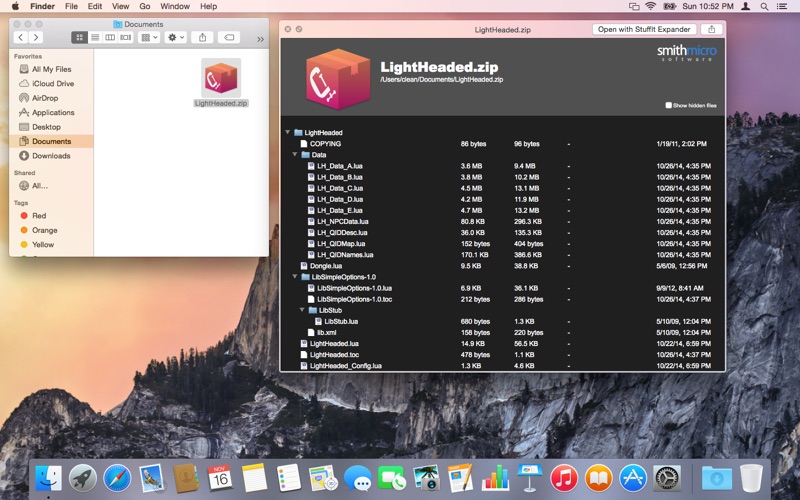Select LibSimpleOptions-1.0.toc file

(354, 299)
